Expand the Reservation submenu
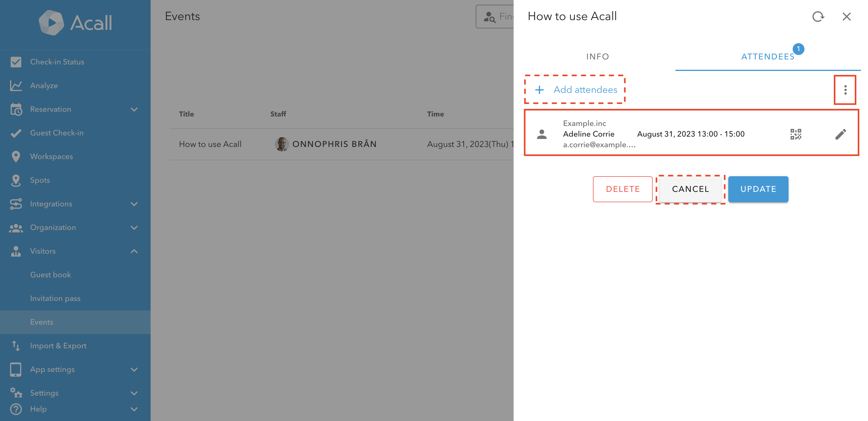 pos(134,109)
